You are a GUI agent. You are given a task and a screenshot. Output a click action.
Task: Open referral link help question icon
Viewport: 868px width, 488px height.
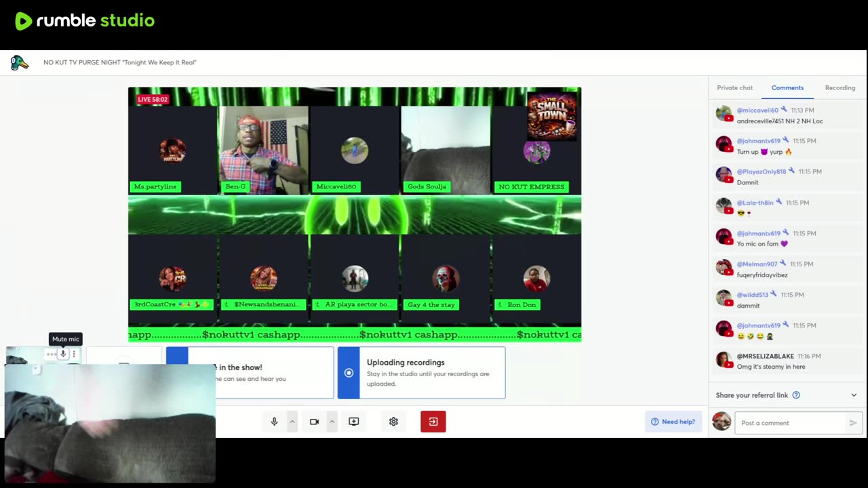click(x=796, y=395)
